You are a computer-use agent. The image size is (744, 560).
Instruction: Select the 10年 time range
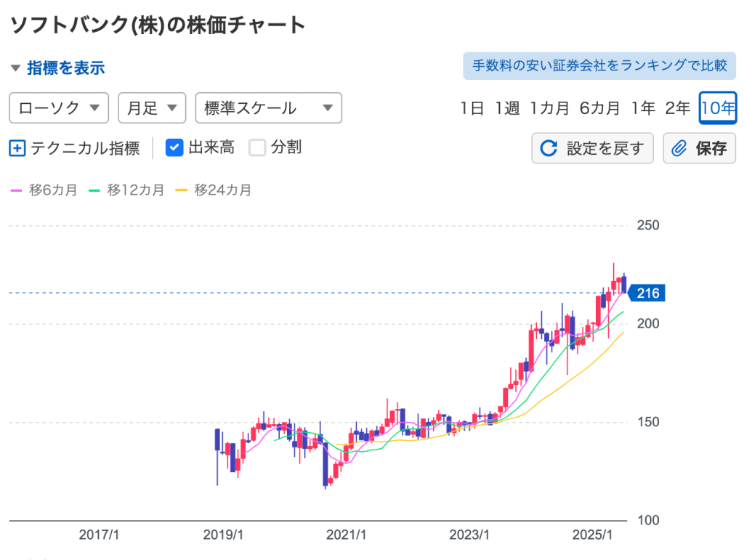(718, 108)
